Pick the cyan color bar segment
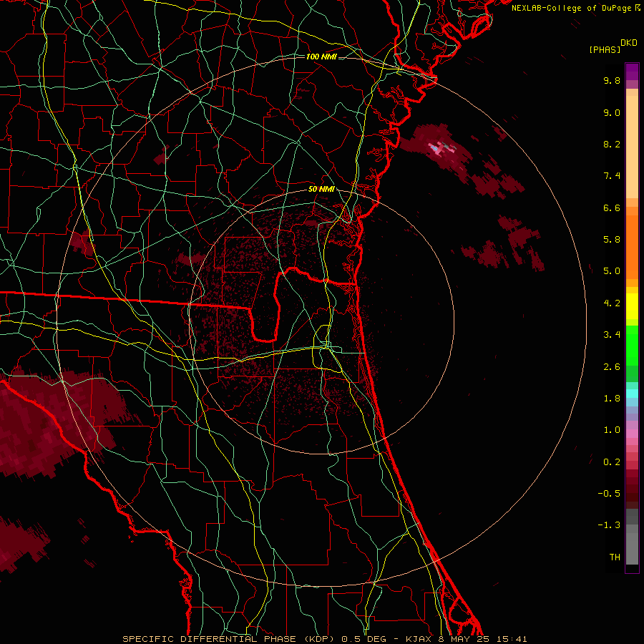The height and width of the screenshot is (644, 644). click(x=632, y=394)
